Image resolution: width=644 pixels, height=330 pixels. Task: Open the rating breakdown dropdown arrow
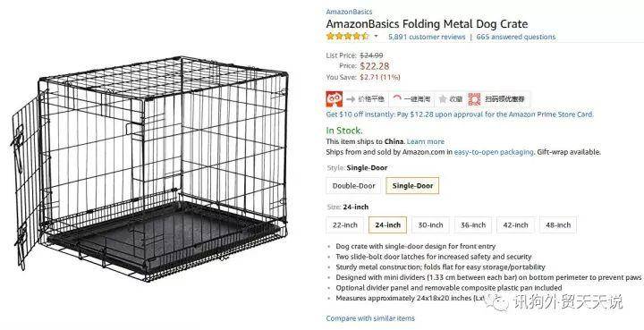tap(376, 36)
